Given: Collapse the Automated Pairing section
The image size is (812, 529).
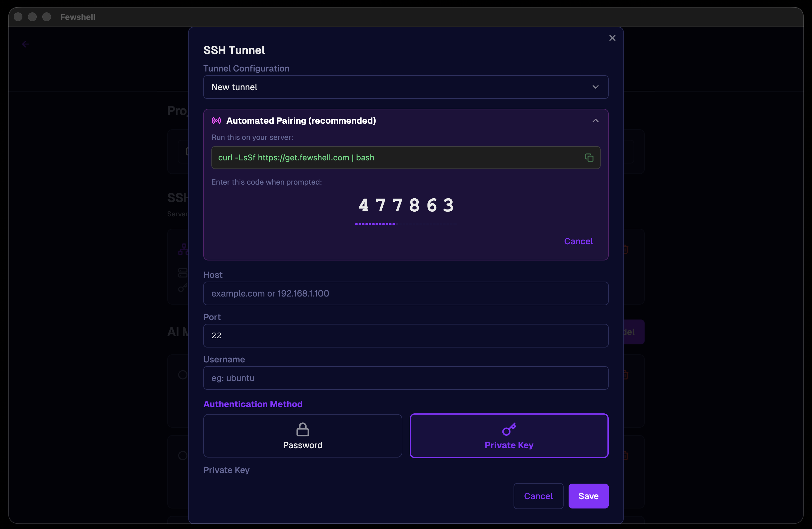Looking at the screenshot, I should pyautogui.click(x=595, y=121).
